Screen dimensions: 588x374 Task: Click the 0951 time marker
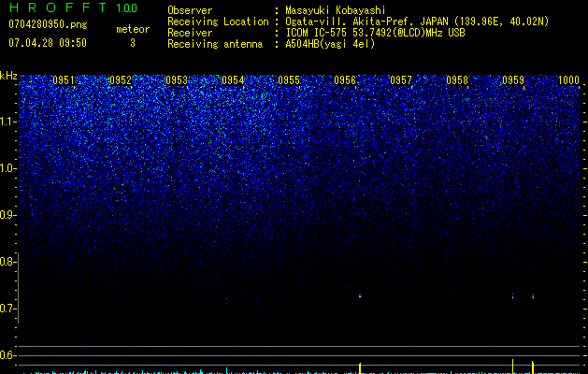pos(64,80)
